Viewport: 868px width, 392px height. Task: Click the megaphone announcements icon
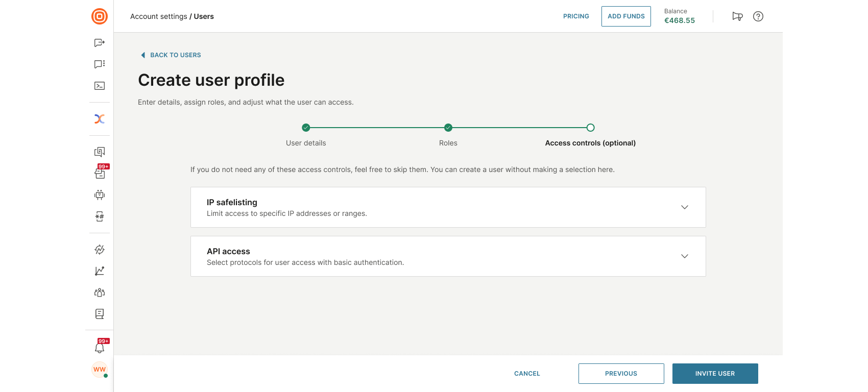coord(737,16)
